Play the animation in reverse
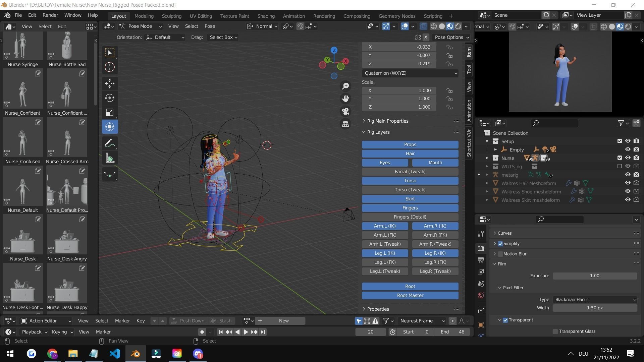 [x=237, y=332]
